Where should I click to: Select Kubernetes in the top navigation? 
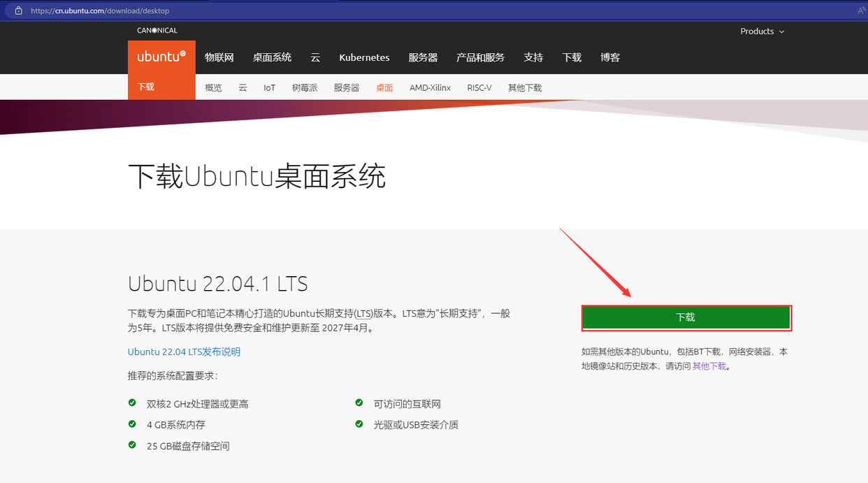pos(364,57)
